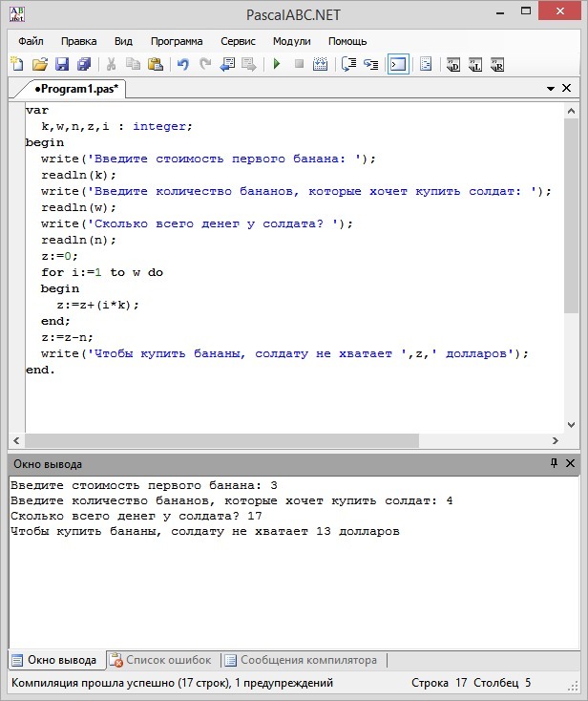The height and width of the screenshot is (701, 588).
Task: Step into debugging icon
Action: (348, 64)
